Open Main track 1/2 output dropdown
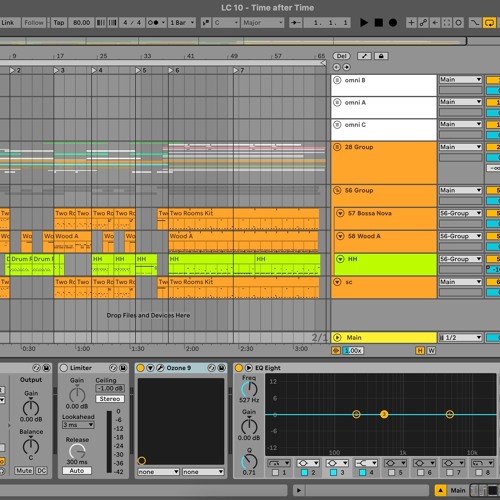 [461, 337]
